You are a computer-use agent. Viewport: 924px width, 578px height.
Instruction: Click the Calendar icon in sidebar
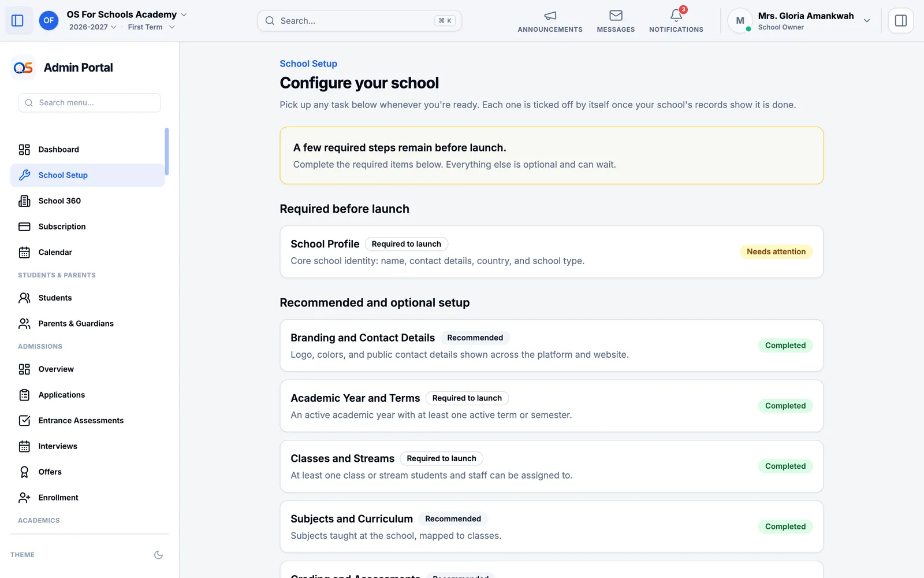pos(24,253)
